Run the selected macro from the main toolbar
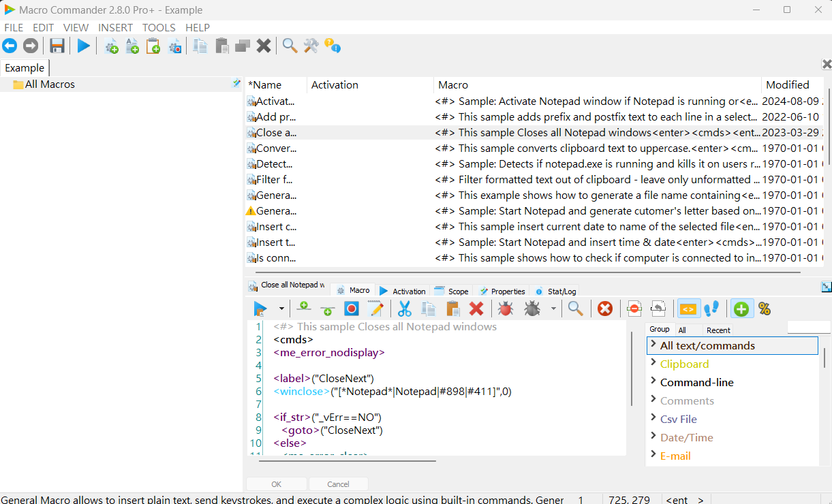The width and height of the screenshot is (832, 504). pos(83,46)
